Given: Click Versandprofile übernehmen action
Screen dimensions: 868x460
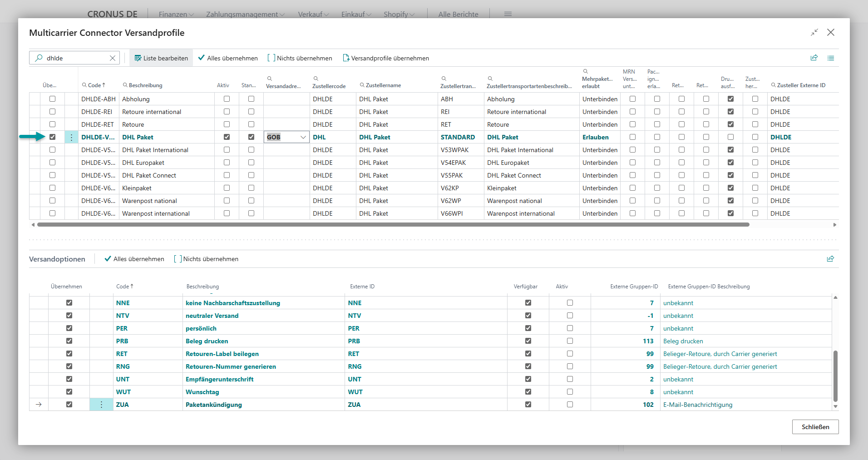Looking at the screenshot, I should 386,58.
